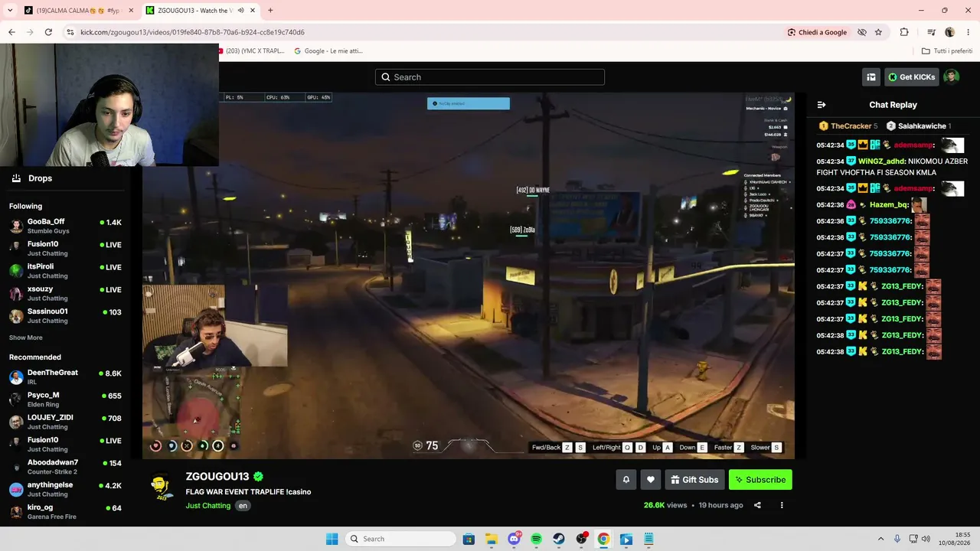Viewport: 980px width, 551px height.
Task: Open the user profile avatar menu
Action: [952, 77]
